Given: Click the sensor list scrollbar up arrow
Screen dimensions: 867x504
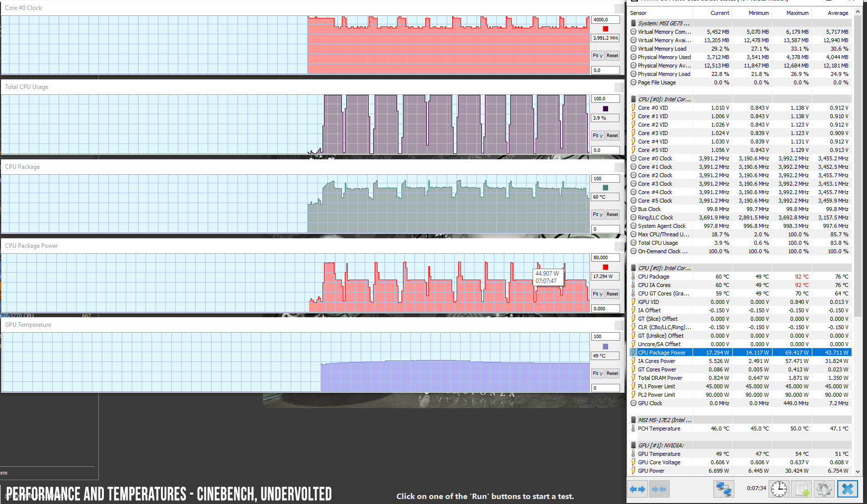Looking at the screenshot, I should 858,12.
